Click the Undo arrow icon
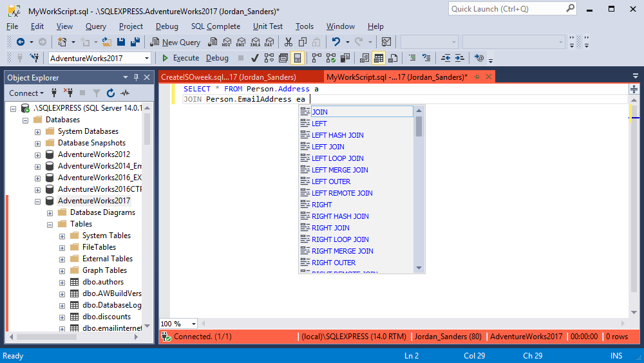 tap(336, 42)
